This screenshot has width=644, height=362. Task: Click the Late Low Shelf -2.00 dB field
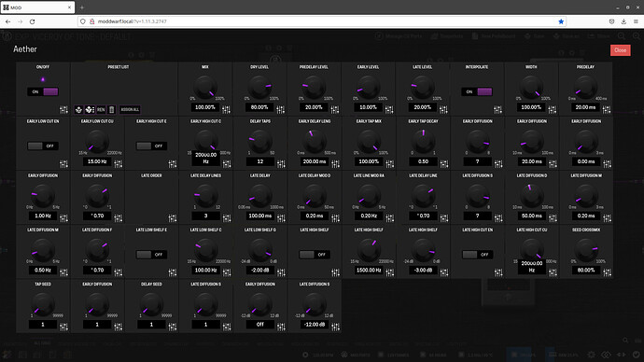coord(260,270)
